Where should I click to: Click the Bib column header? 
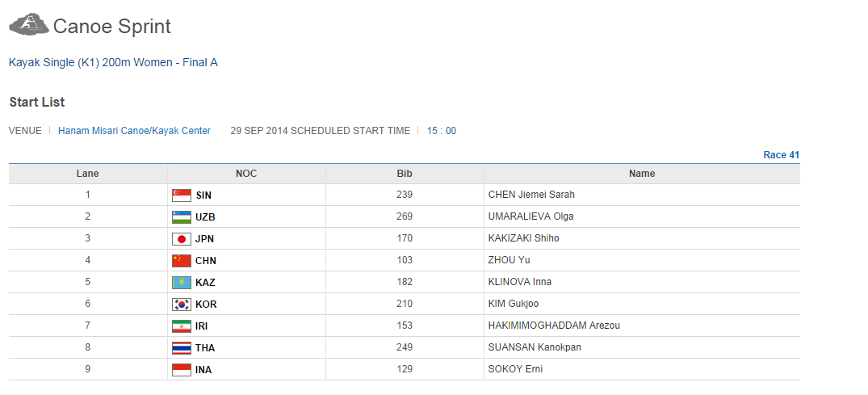click(405, 174)
